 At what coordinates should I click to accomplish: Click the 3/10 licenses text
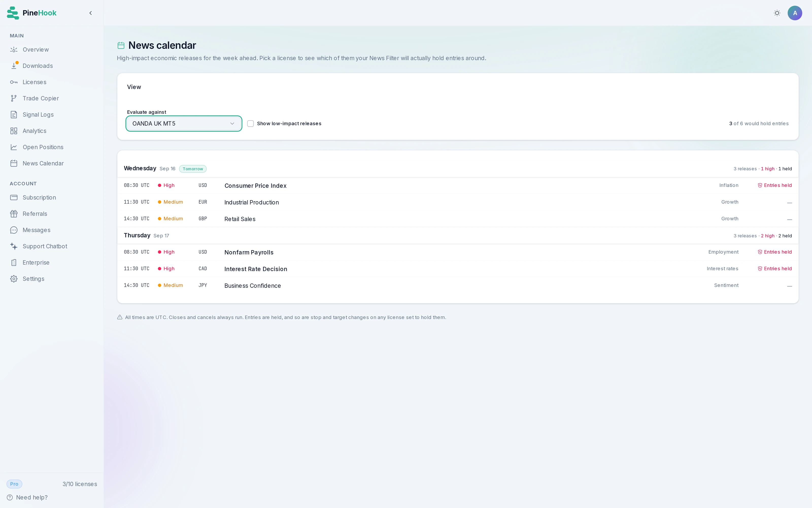pyautogui.click(x=80, y=484)
